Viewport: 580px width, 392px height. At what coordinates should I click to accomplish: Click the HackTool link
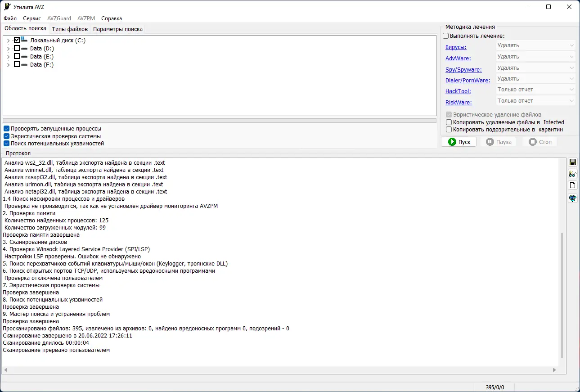458,91
